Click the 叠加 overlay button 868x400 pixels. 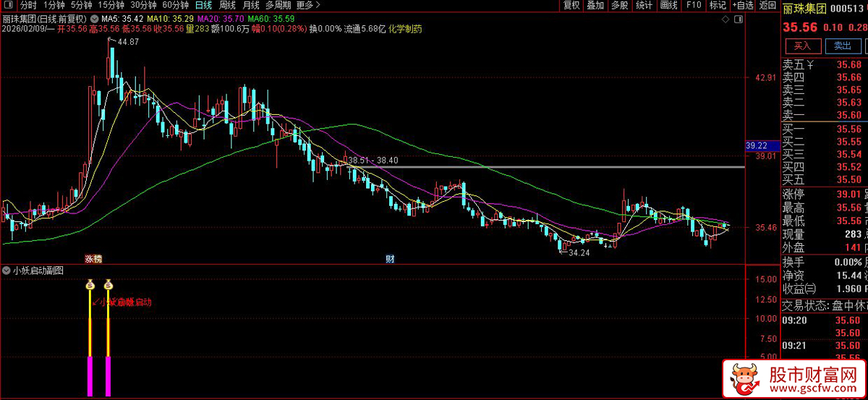pyautogui.click(x=595, y=5)
